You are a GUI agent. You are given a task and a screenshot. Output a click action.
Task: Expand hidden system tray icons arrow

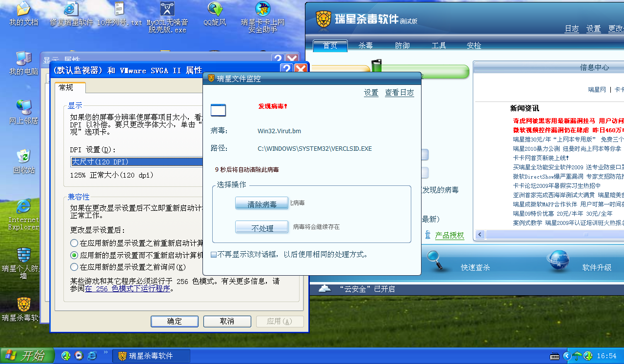pos(566,356)
